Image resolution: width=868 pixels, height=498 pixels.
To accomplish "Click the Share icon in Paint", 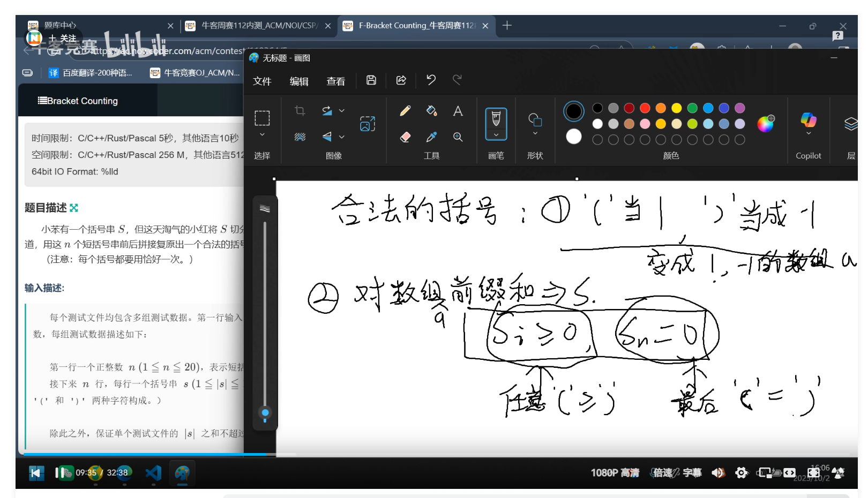I will [x=401, y=80].
